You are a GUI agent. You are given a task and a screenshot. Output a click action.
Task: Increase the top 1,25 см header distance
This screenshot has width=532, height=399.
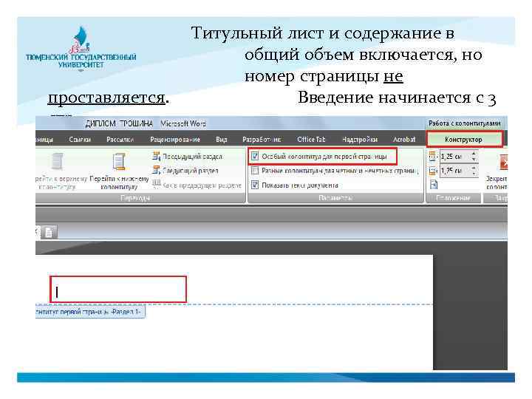point(474,154)
